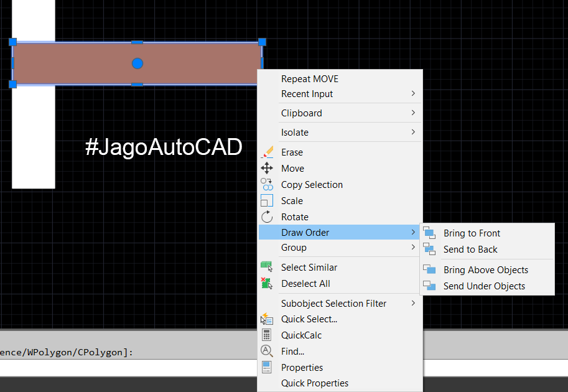Select the Erase icon
The height and width of the screenshot is (392, 568).
click(267, 152)
